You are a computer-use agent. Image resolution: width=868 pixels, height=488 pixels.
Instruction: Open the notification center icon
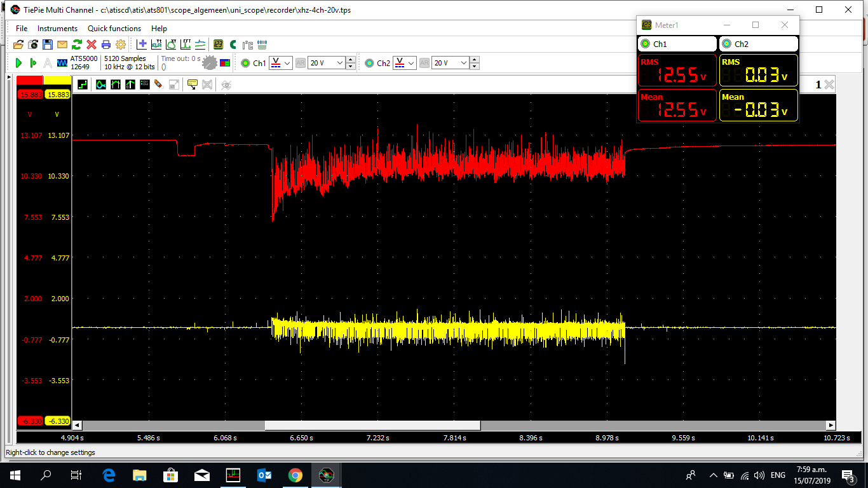(x=848, y=475)
